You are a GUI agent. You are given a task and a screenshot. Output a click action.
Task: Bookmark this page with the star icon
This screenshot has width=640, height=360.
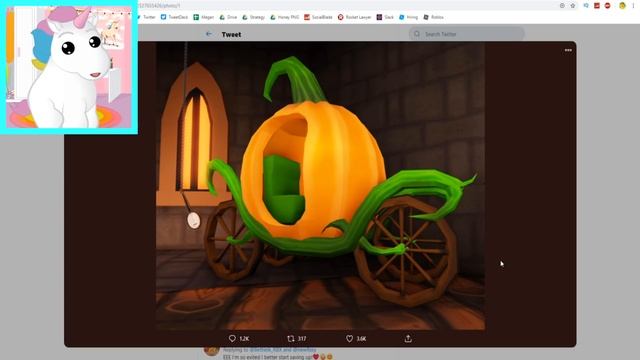pos(573,6)
